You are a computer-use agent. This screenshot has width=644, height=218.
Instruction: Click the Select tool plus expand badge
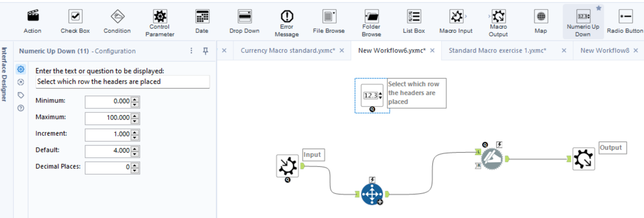(380, 202)
